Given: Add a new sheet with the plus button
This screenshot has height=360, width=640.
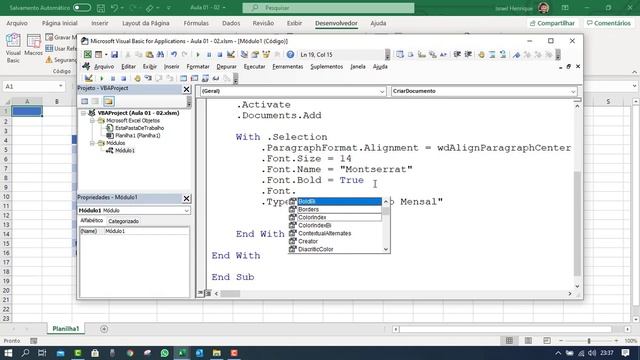Looking at the screenshot, I should click(x=104, y=329).
